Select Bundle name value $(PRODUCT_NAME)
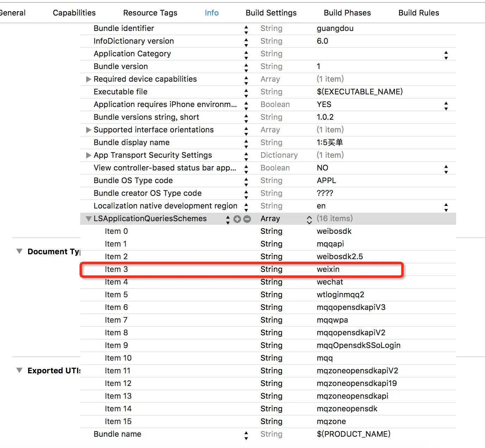This screenshot has width=485, height=448. tap(353, 434)
